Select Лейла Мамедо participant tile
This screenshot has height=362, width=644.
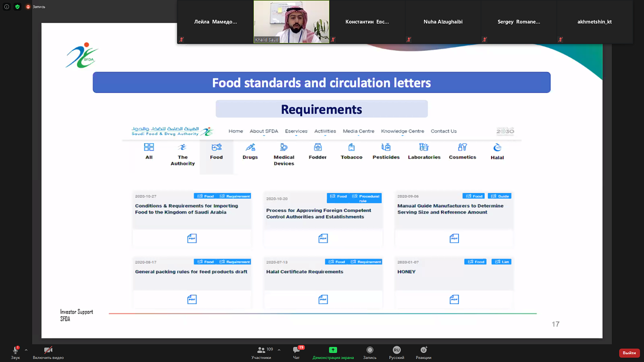216,21
